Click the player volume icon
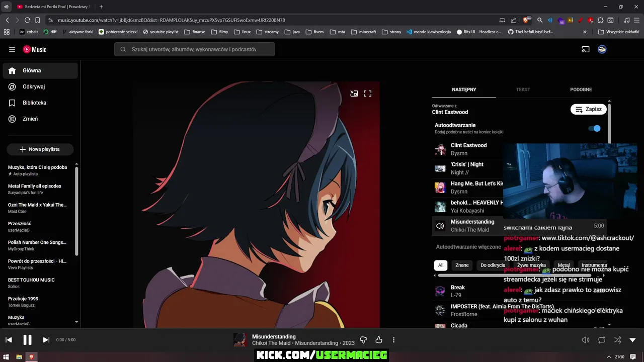 (x=586, y=340)
